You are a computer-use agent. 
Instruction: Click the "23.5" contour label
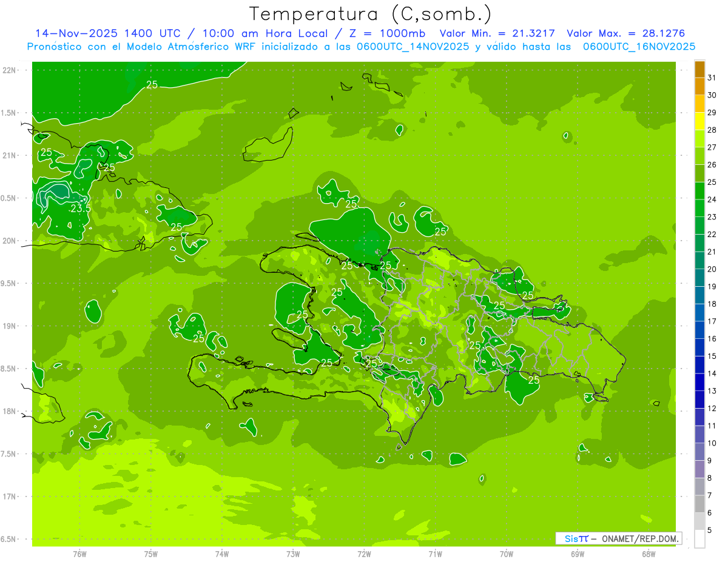(x=81, y=209)
